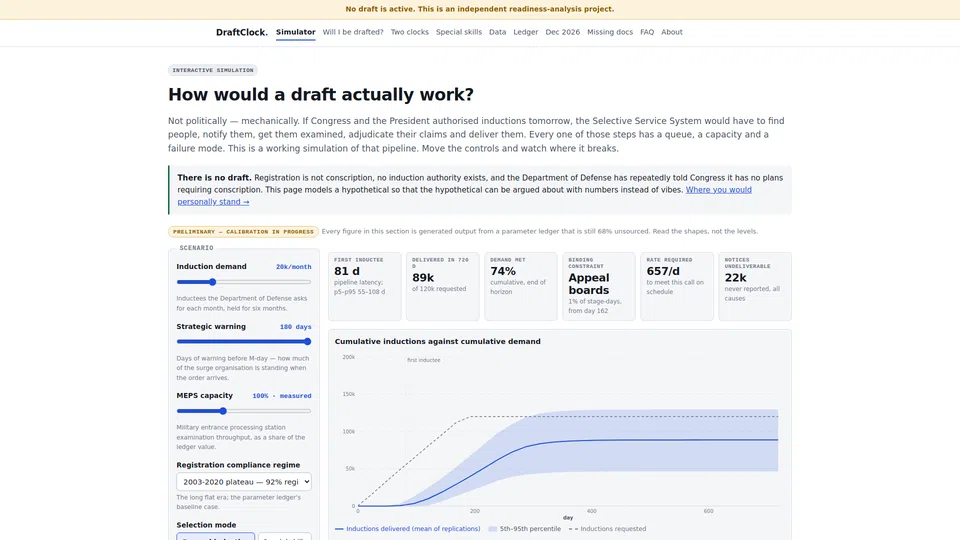Image resolution: width=960 pixels, height=540 pixels.
Task: Click the Demand met '74%' card
Action: [x=521, y=287]
